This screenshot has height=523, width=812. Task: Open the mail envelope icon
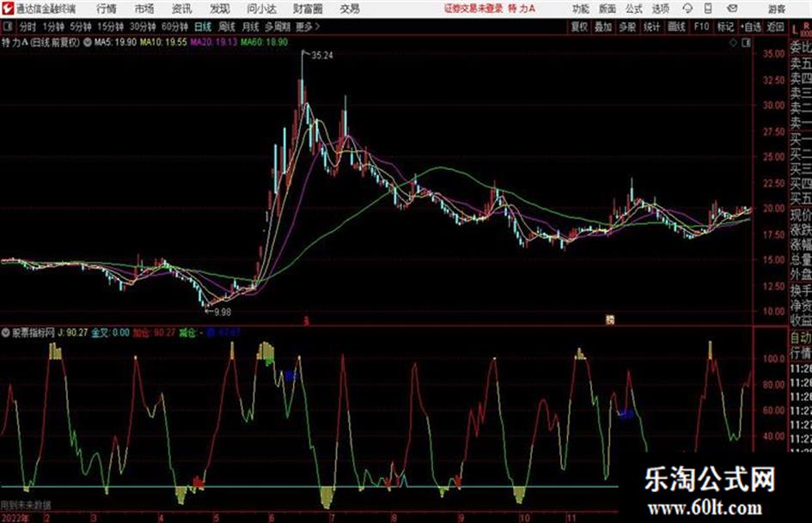[732, 9]
